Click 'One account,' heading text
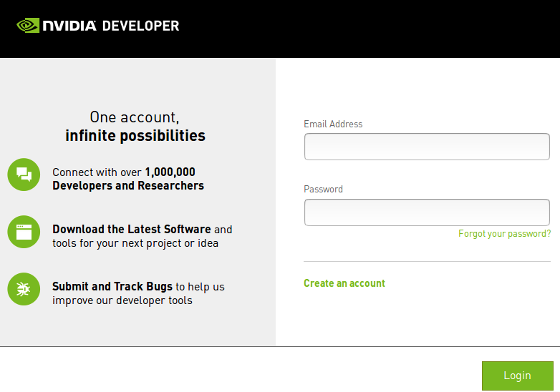Screen dimensions: 560x392 click(135, 117)
